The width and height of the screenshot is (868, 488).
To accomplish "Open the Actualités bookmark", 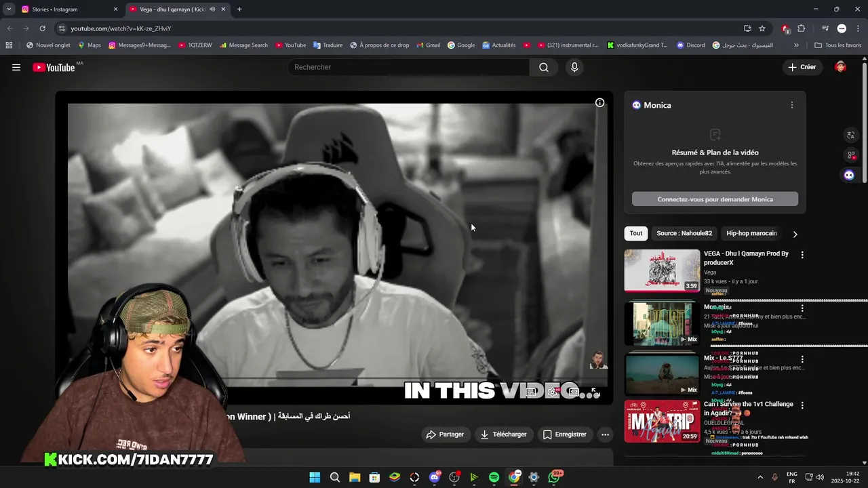I will coord(498,45).
